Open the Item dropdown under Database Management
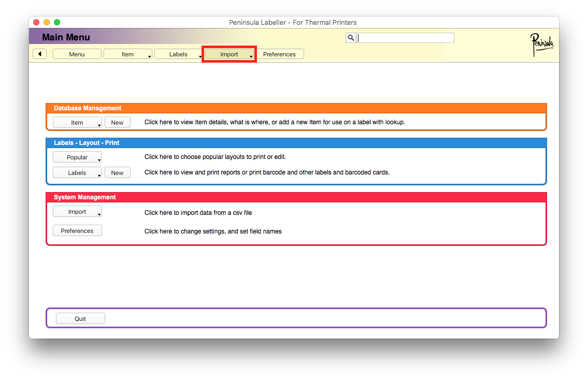Screen dimensions: 588x380 tap(77, 123)
